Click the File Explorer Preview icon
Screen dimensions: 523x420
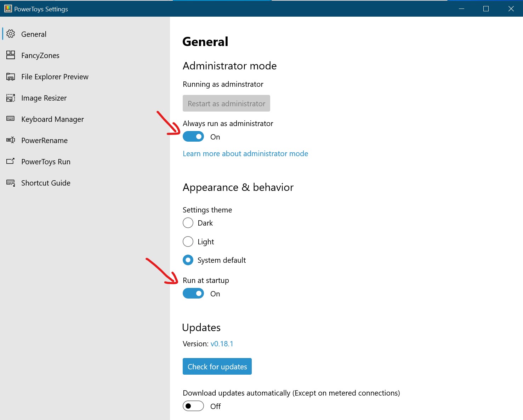click(x=11, y=77)
